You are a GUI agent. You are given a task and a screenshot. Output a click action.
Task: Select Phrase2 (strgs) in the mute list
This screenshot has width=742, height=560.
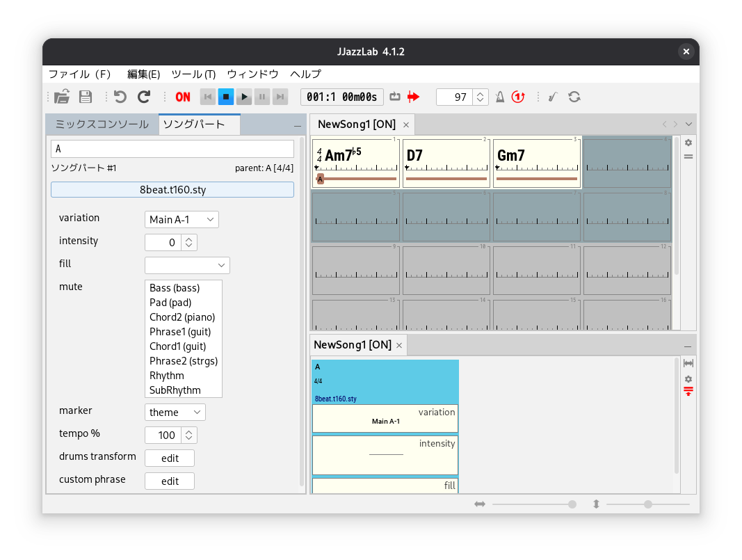184,361
